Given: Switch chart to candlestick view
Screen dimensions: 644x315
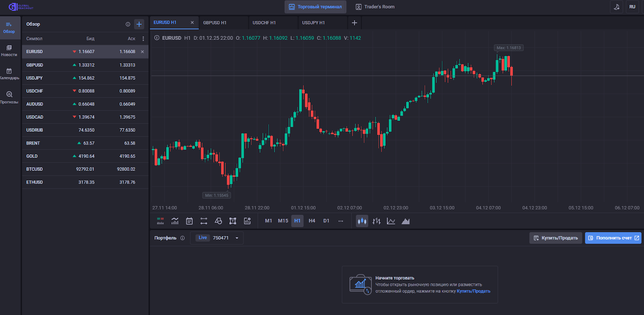Looking at the screenshot, I should (x=362, y=221).
